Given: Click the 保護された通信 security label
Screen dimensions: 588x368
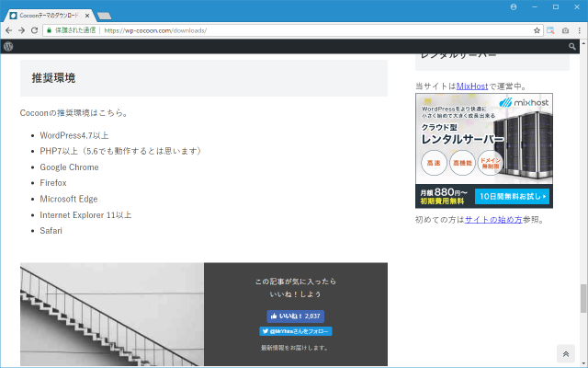Looking at the screenshot, I should (x=75, y=30).
